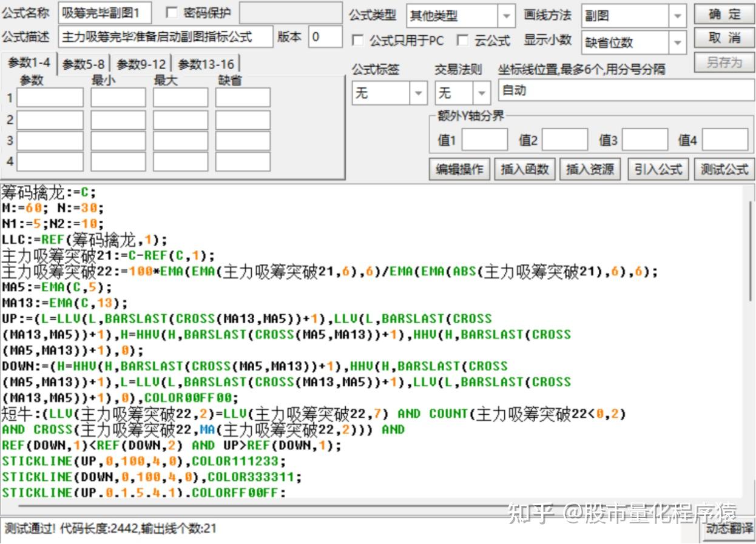Click row 1 最大 value field
The height and width of the screenshot is (544, 756).
[x=180, y=98]
